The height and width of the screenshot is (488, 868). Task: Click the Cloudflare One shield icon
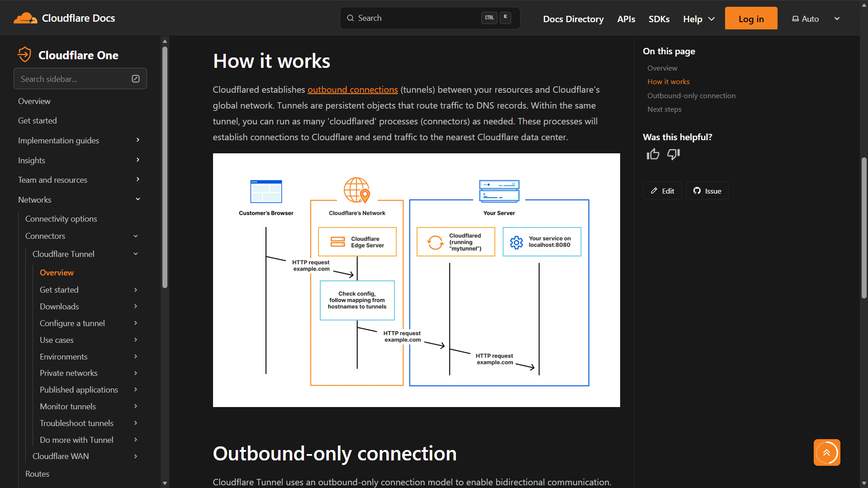(24, 55)
